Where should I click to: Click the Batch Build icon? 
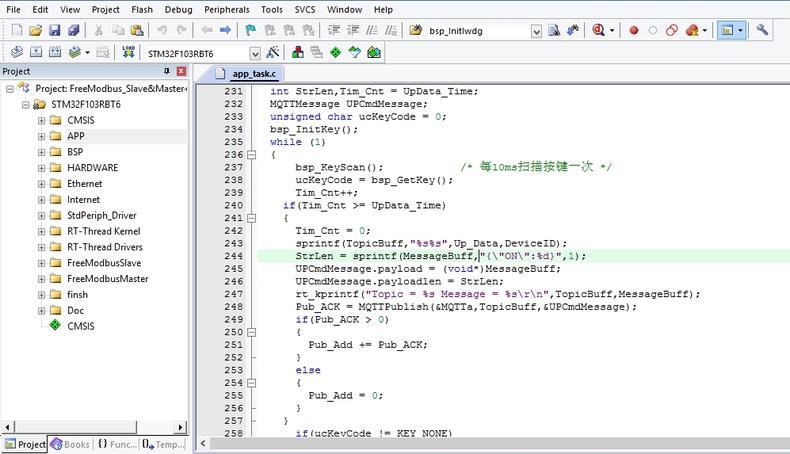point(75,52)
